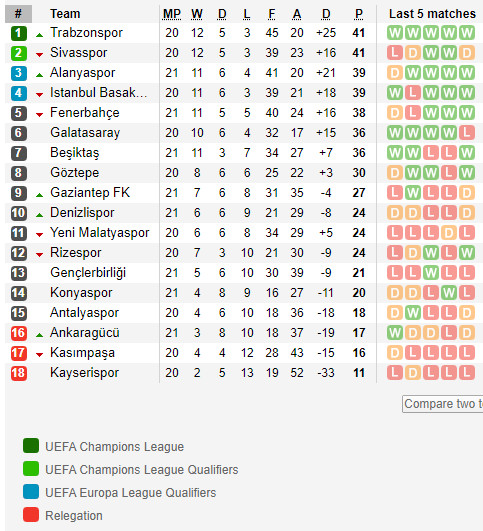Click Yeni Malatyaspor's draw match badge
This screenshot has height=531, width=483.
tap(449, 233)
